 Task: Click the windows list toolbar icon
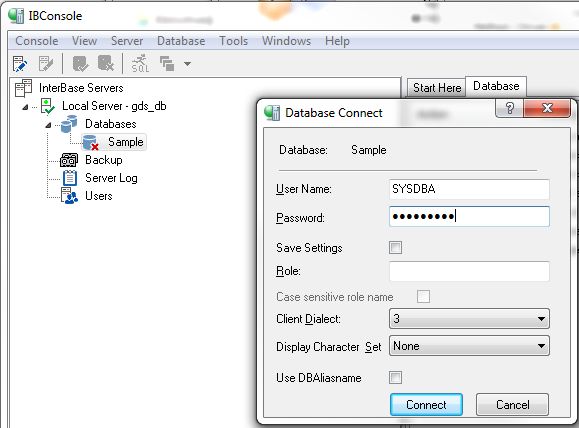point(167,64)
